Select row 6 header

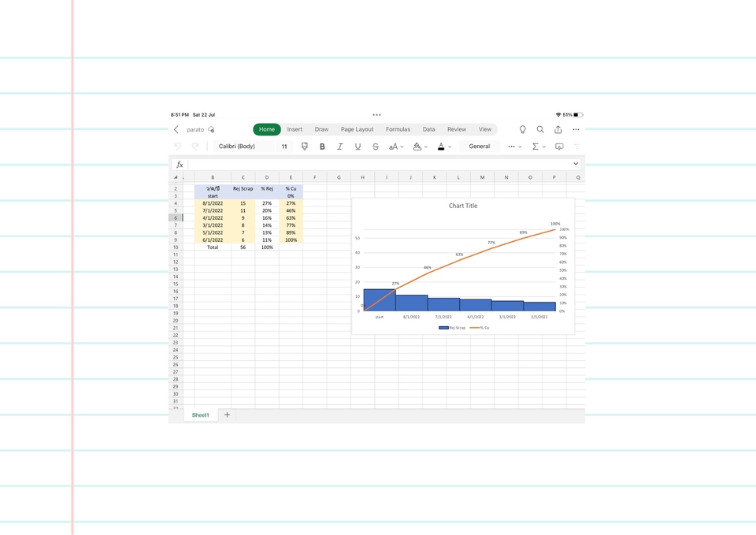click(x=176, y=218)
